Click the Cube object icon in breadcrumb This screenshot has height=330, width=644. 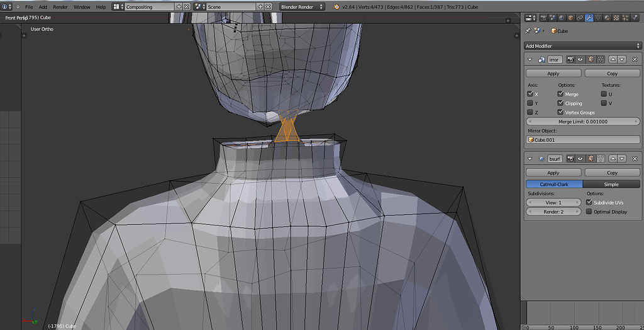[553, 31]
